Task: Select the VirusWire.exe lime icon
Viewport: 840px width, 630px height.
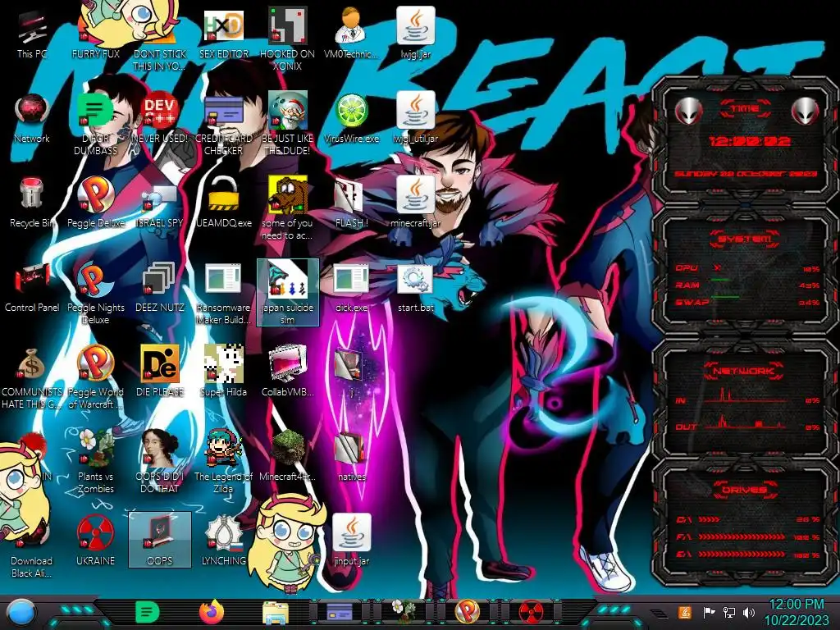Action: pyautogui.click(x=351, y=118)
